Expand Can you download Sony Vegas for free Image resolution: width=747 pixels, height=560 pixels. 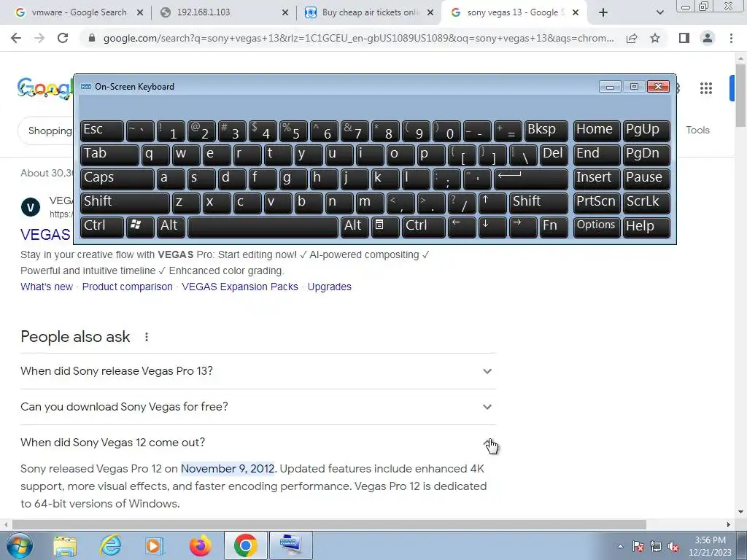click(x=258, y=407)
